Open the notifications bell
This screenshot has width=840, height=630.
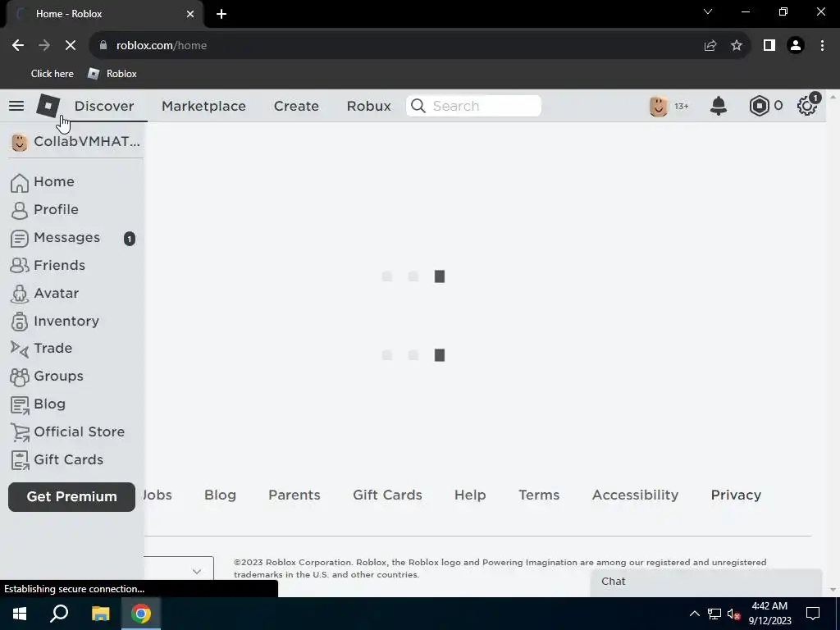(x=719, y=106)
